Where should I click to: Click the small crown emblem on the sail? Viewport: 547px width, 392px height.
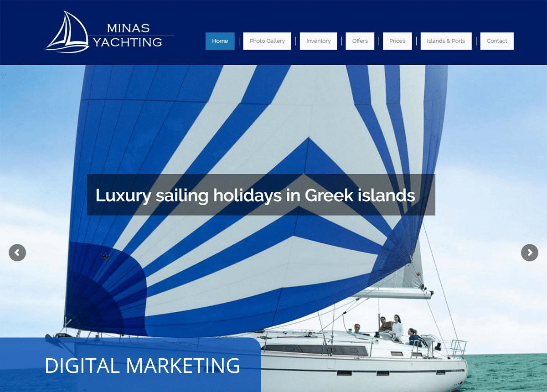(x=105, y=257)
